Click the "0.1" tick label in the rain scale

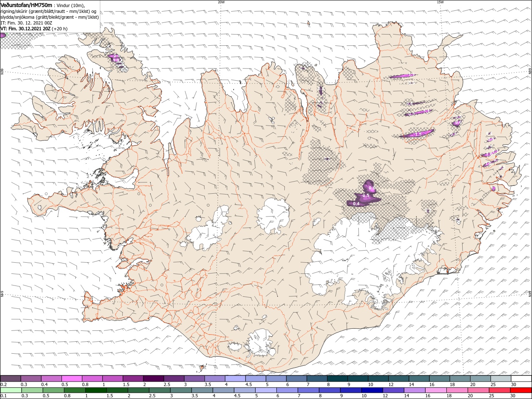pos(3,396)
